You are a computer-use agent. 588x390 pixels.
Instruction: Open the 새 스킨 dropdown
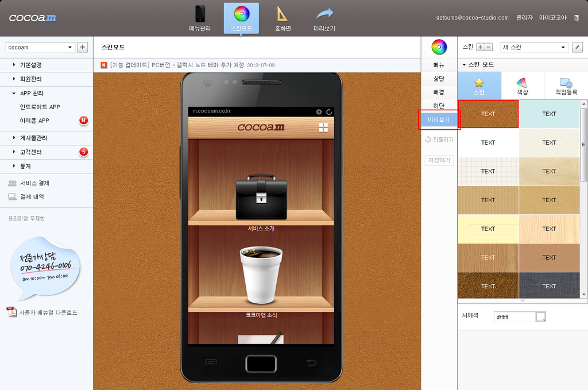click(534, 47)
